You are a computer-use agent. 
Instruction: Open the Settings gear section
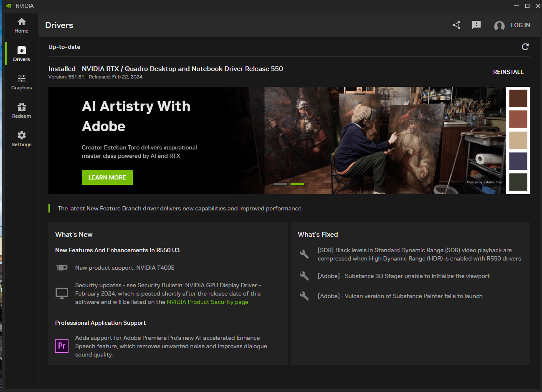(22, 139)
